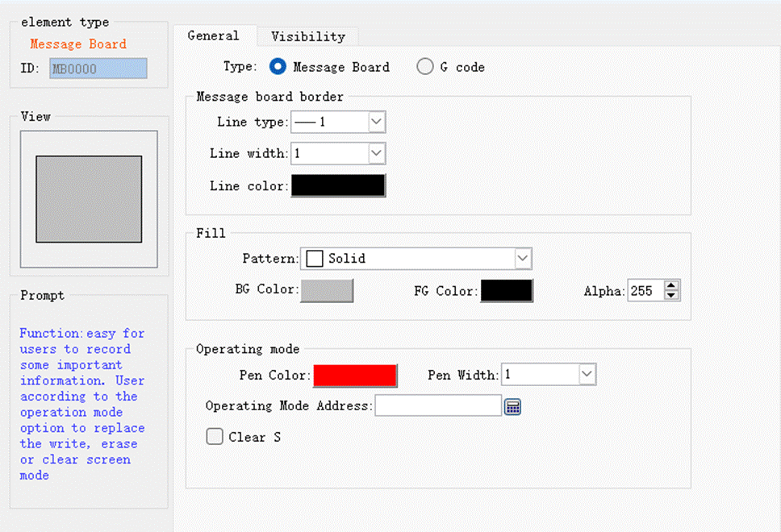Switch to the Visibility tab

[x=307, y=36]
